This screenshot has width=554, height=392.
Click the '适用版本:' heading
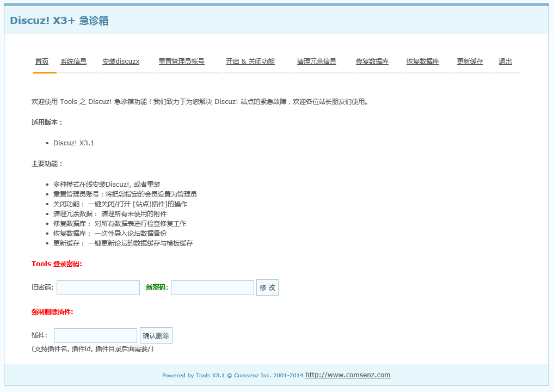click(x=47, y=122)
